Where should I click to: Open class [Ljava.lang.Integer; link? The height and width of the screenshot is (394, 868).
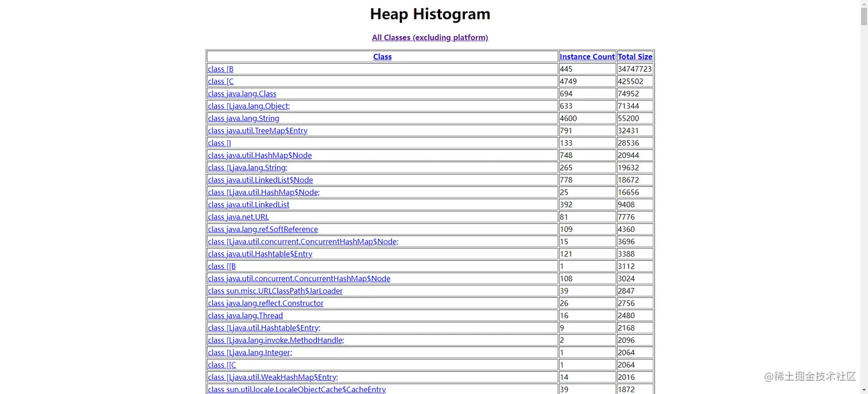[250, 353]
